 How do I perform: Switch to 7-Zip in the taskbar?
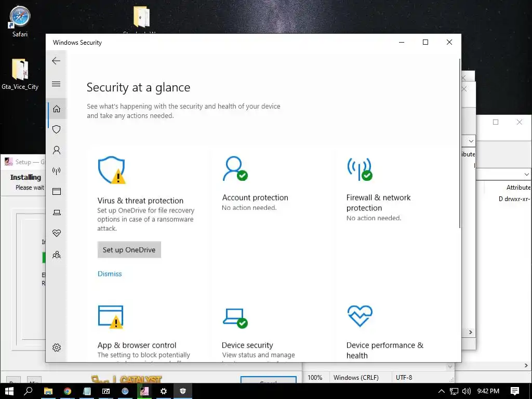(106, 391)
